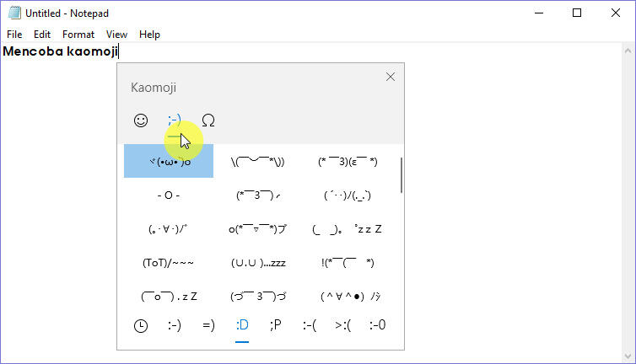636x364 pixels.
Task: Click the Notepad icon in title bar
Action: 14,13
